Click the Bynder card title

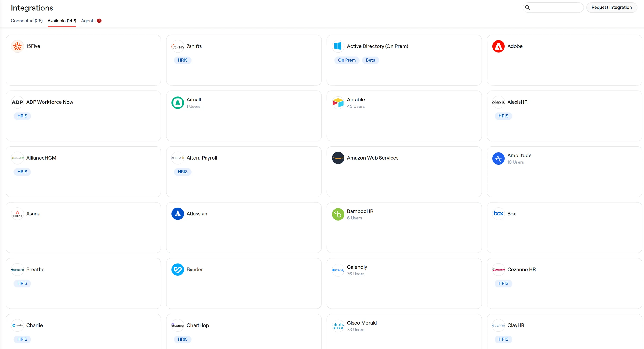(195, 270)
